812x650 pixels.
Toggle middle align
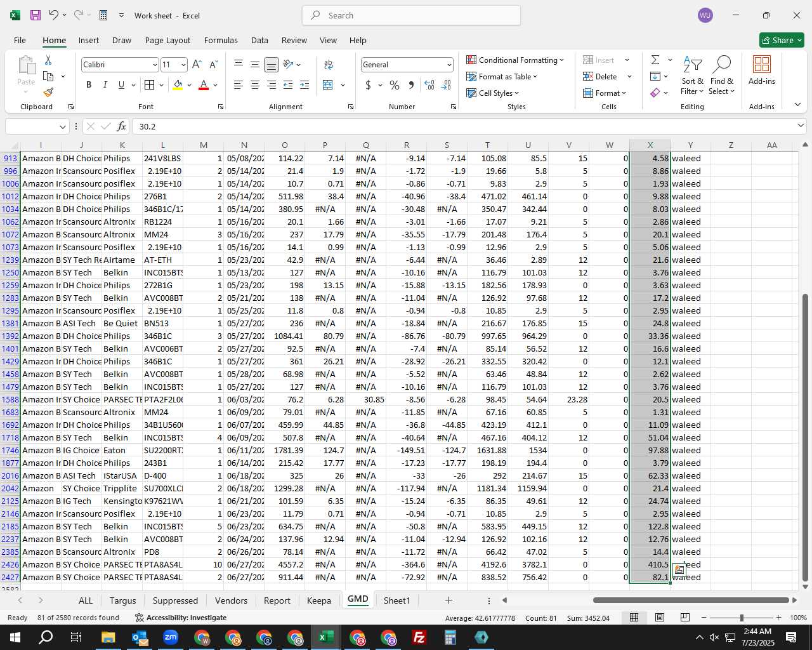(254, 65)
